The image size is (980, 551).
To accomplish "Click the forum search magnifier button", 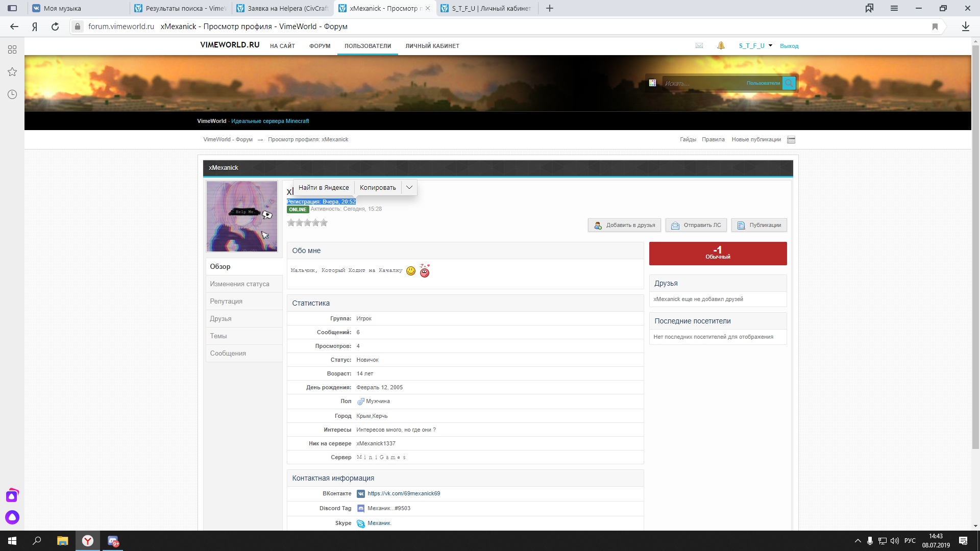I will [789, 83].
